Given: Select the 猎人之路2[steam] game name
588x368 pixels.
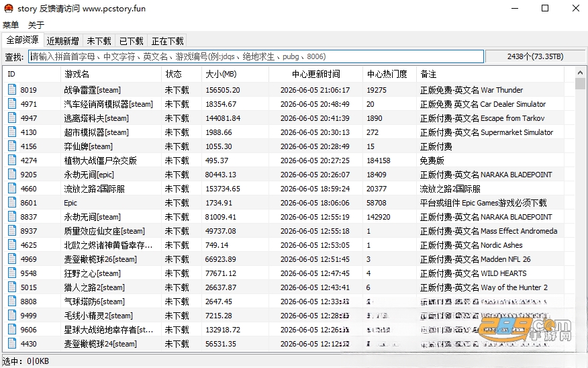Looking at the screenshot, I should coord(94,287).
